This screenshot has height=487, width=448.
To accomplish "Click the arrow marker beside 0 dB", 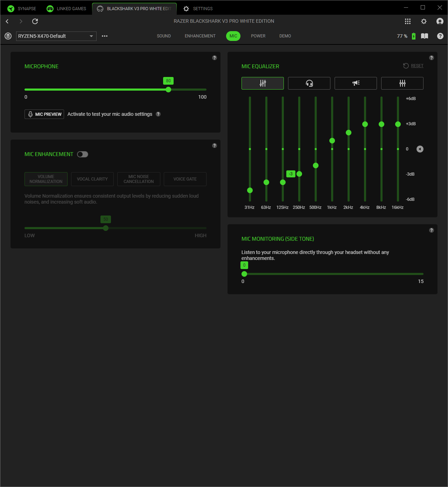I will point(420,149).
